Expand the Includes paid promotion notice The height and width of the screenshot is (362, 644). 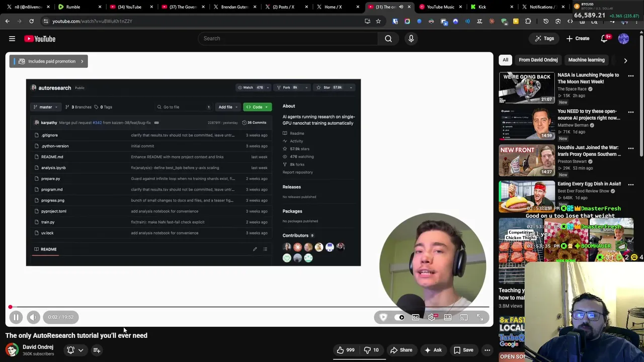point(49,61)
